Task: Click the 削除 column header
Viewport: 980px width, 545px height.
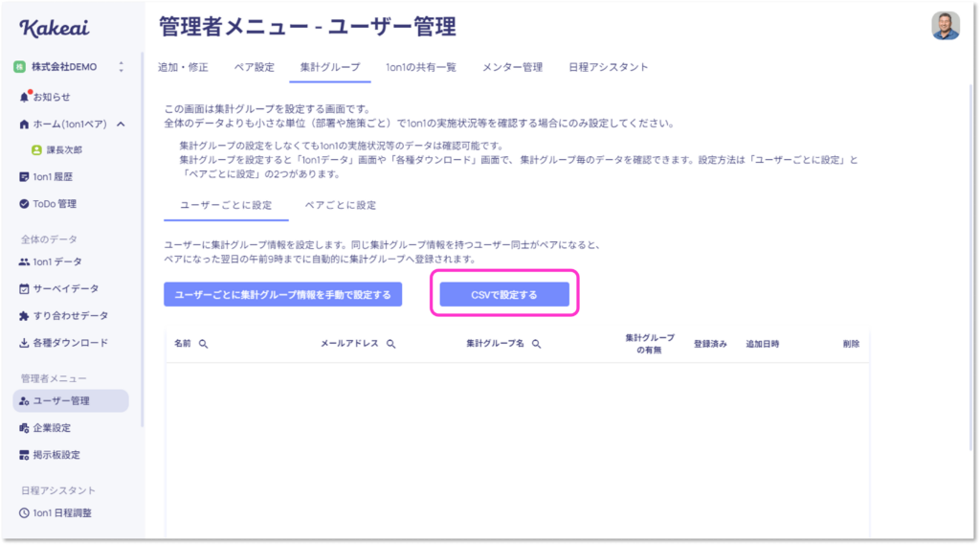Action: coord(851,344)
